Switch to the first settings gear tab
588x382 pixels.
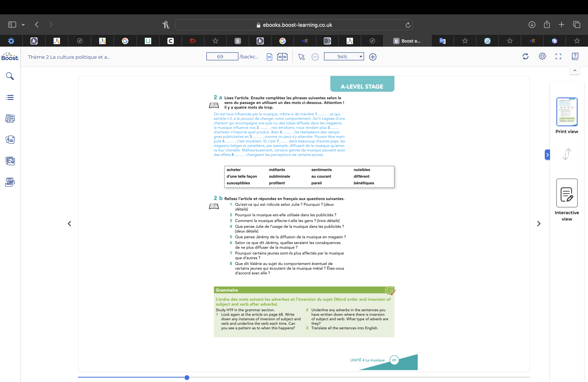tap(11, 41)
